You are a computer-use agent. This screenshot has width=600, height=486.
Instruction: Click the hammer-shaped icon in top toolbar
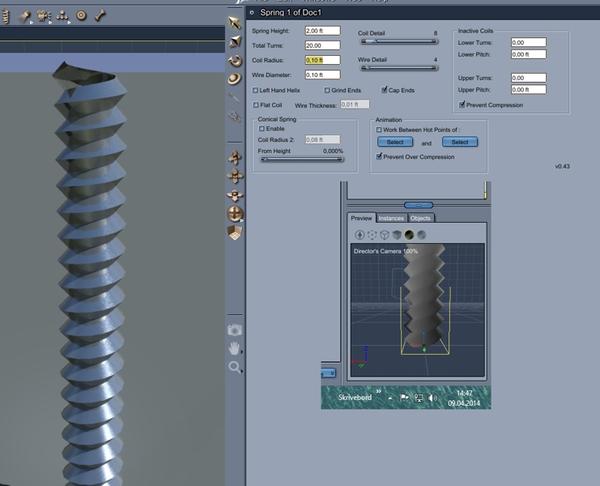(x=25, y=16)
